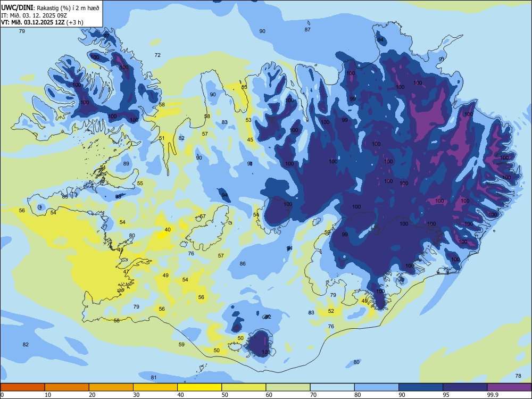Click the map value '47' on the map
Image resolution: width=532 pixels, height=399 pixels.
(126, 272)
